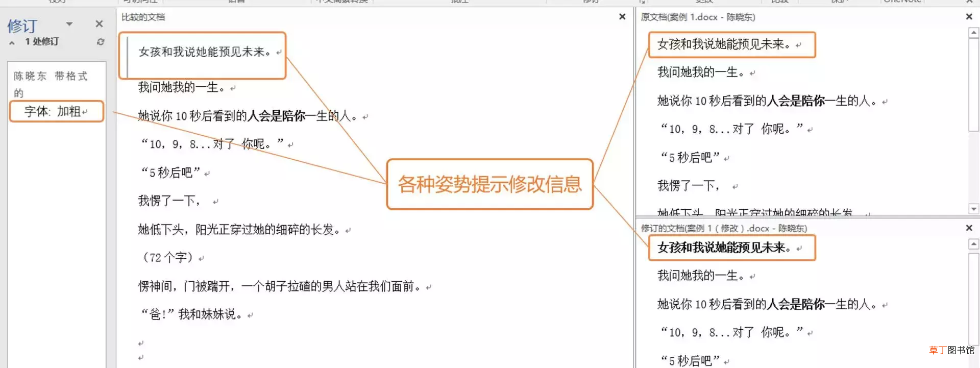Click “5秒后吧” line in compared document
This screenshot has height=368, width=980.
[x=170, y=173]
